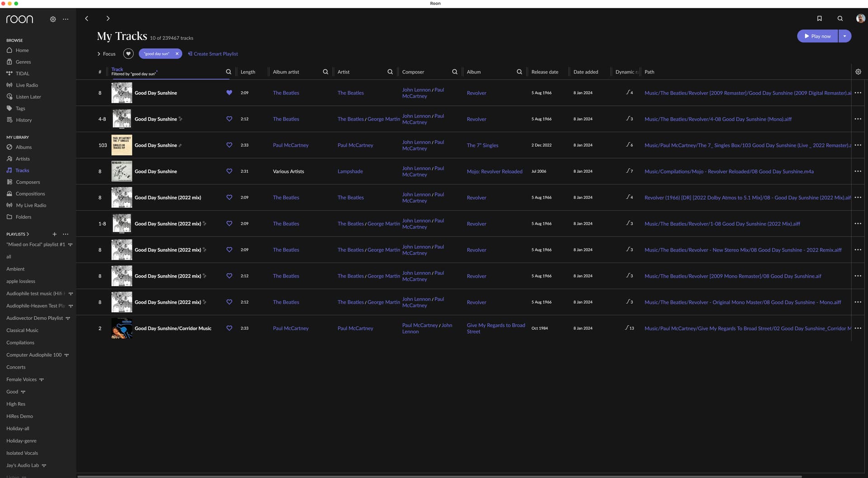Click the Corridor Music album cover thumbnail
Image resolution: width=868 pixels, height=478 pixels.
(122, 328)
